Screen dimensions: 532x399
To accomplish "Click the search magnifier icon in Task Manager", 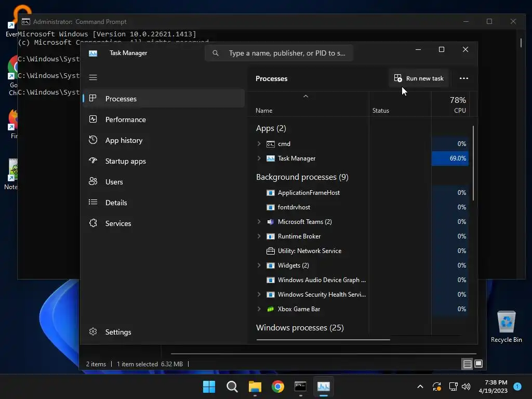I will point(216,54).
